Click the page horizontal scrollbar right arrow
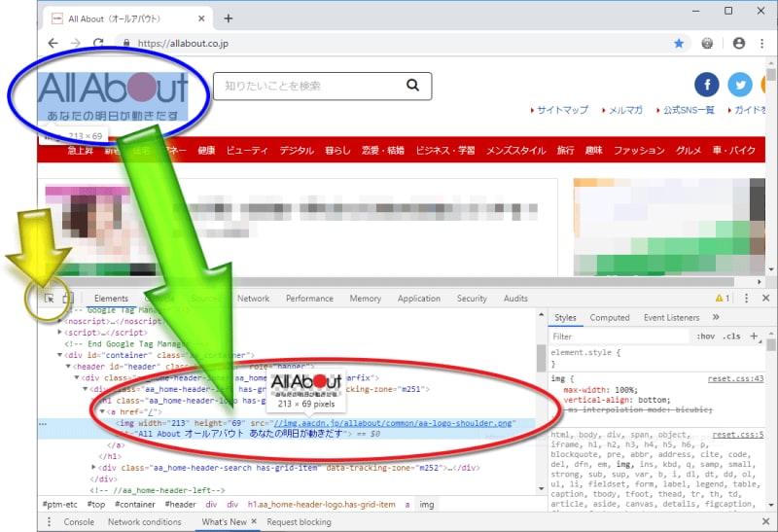This screenshot has height=532, width=778. pyautogui.click(x=760, y=281)
